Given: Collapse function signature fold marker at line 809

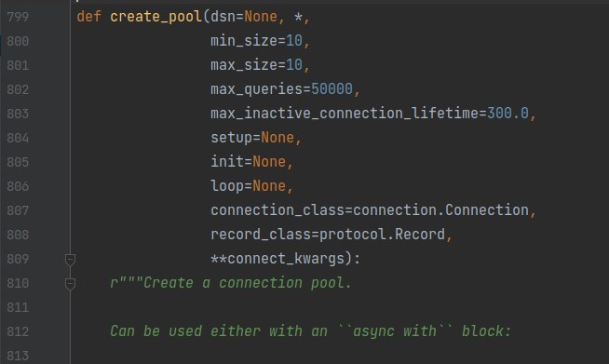Looking at the screenshot, I should click(70, 260).
